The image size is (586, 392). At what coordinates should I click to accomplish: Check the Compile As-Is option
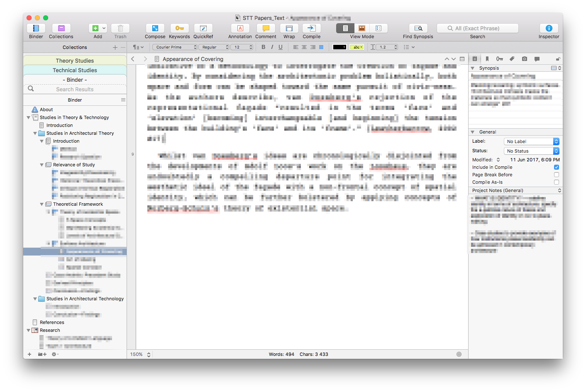[x=557, y=182]
